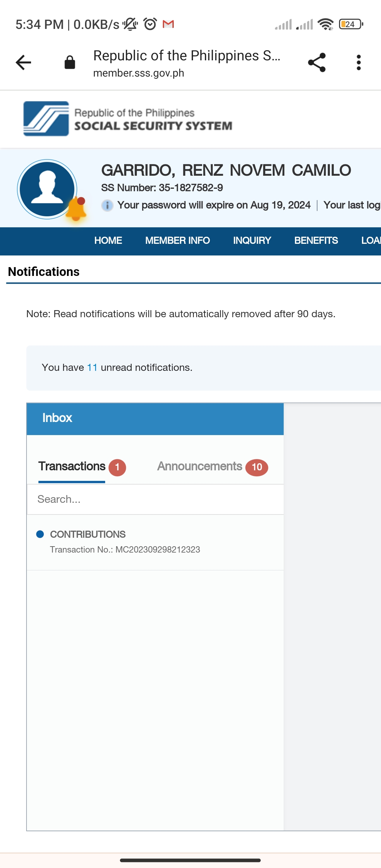381x868 pixels.
Task: Open the INQUIRY menu
Action: tap(252, 241)
